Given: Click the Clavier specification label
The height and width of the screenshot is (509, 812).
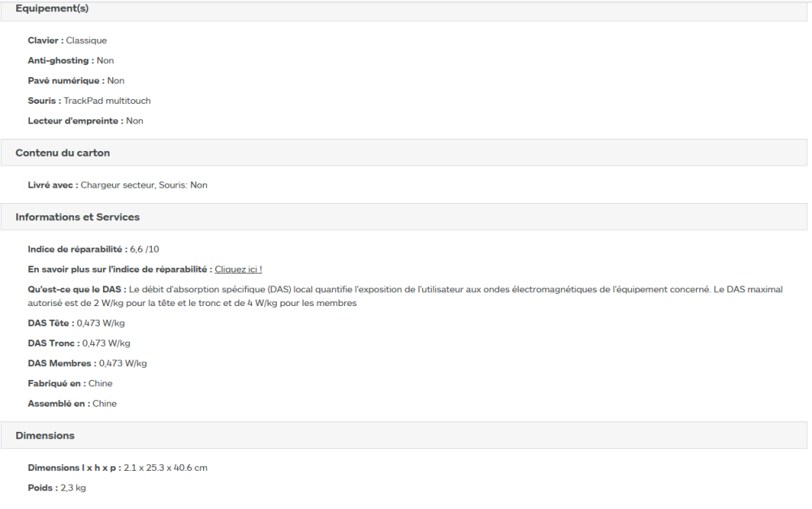Looking at the screenshot, I should tap(45, 41).
